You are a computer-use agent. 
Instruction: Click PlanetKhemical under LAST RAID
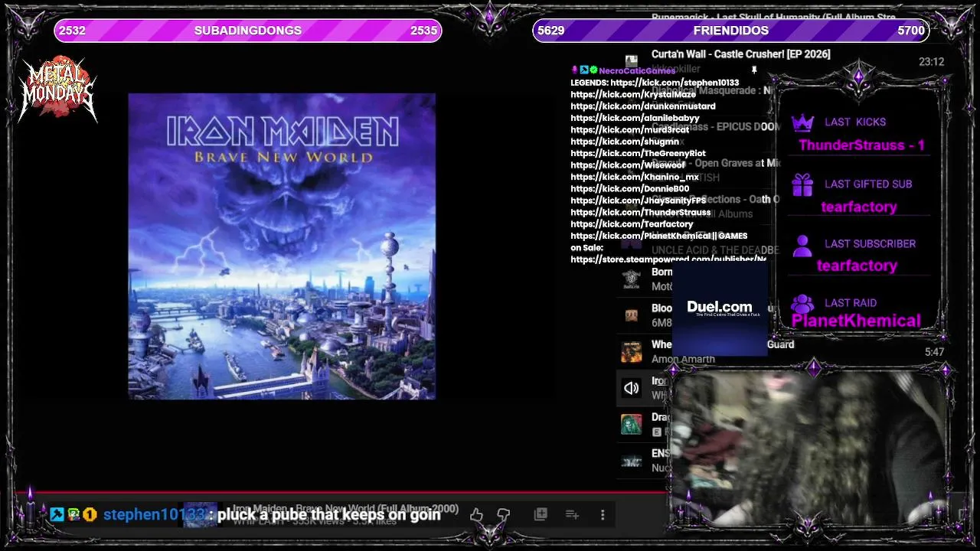[856, 321]
